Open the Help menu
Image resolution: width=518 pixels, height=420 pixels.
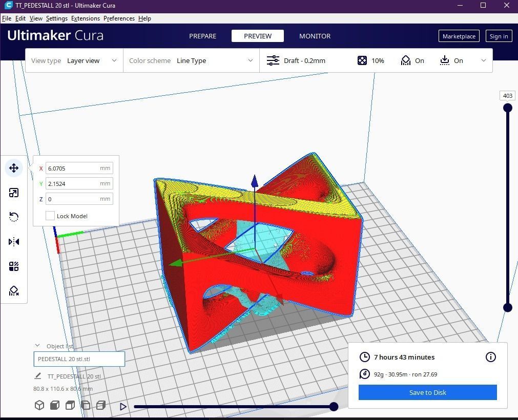click(144, 18)
